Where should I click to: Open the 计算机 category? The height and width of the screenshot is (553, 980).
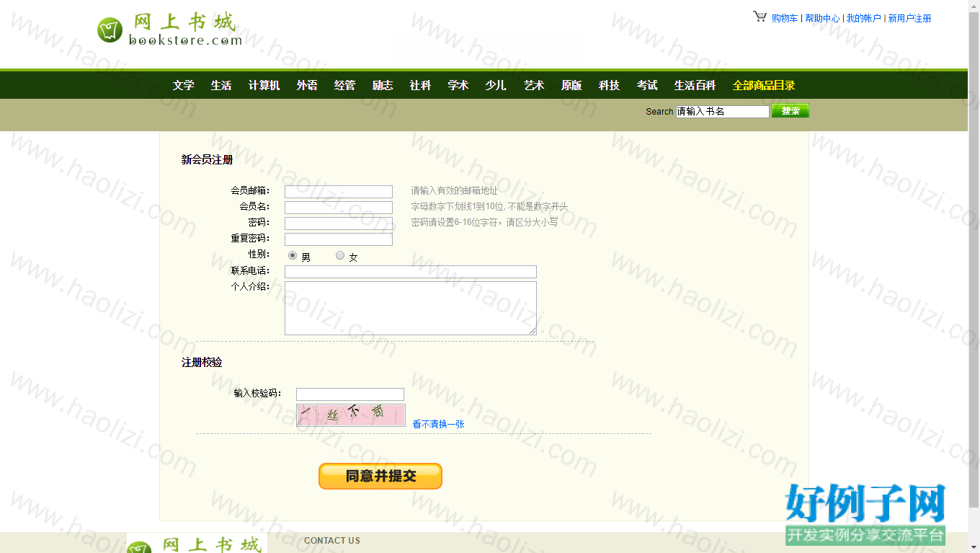[264, 85]
